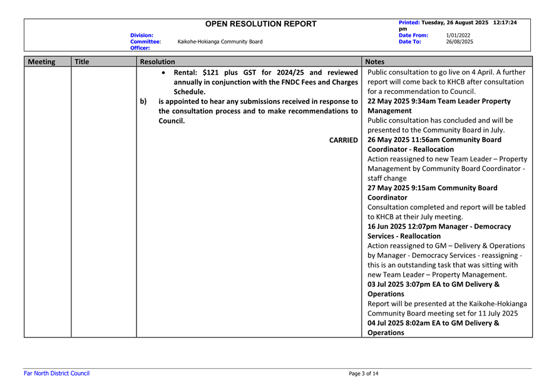Click 'Action reassigned to new Team Leader' line
Screen dimensions: 554x392
tap(448, 159)
